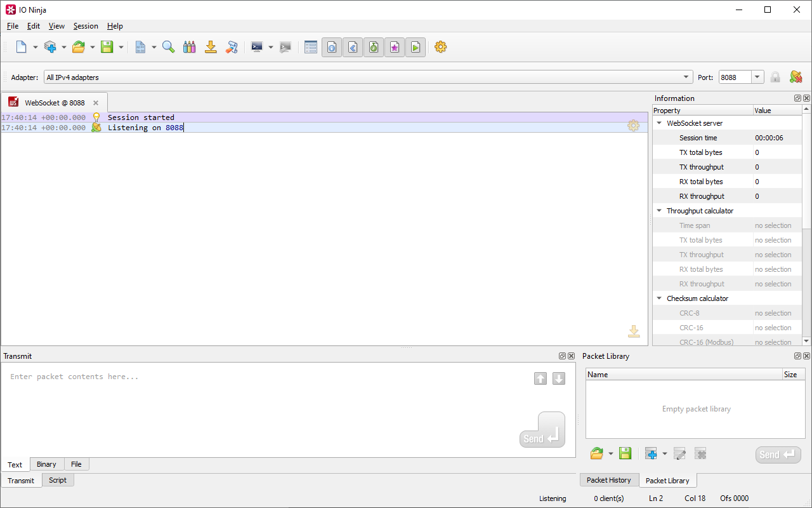Open the File menu
Viewport: 812px width, 508px height.
click(x=13, y=26)
